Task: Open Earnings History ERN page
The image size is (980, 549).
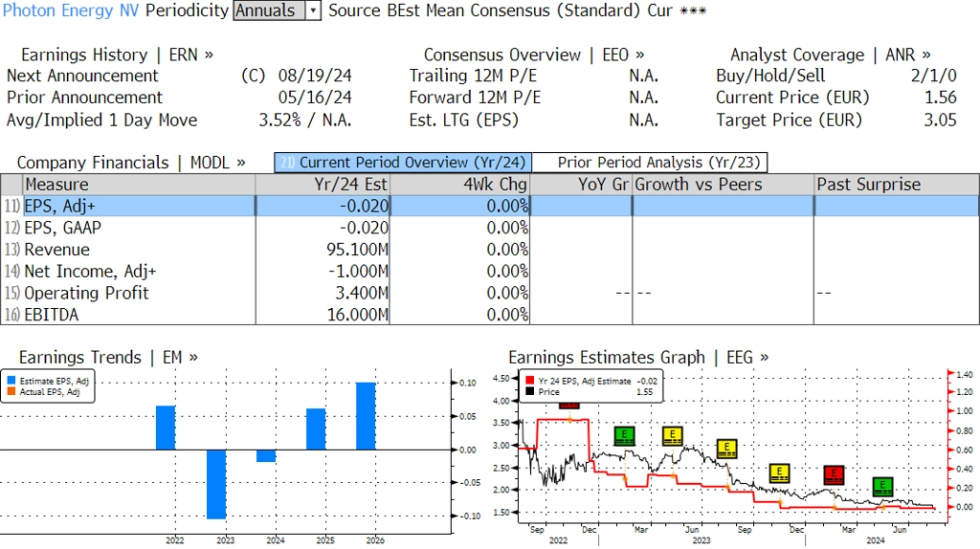Action: [117, 55]
